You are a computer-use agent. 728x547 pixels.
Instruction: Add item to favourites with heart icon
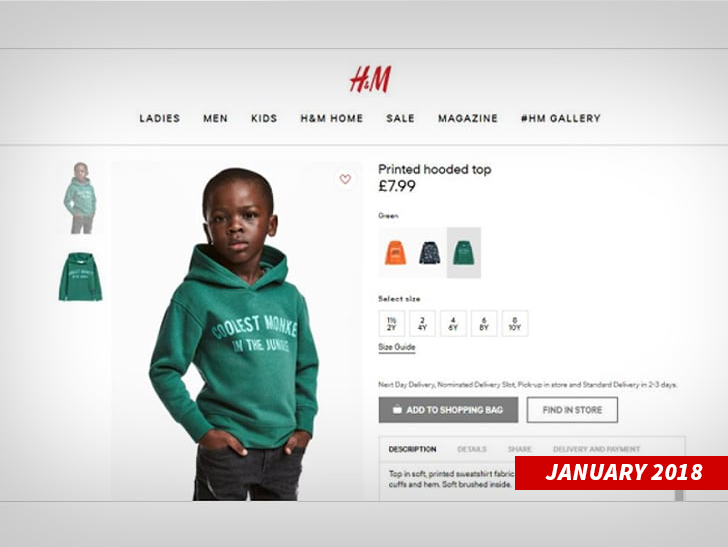345,179
